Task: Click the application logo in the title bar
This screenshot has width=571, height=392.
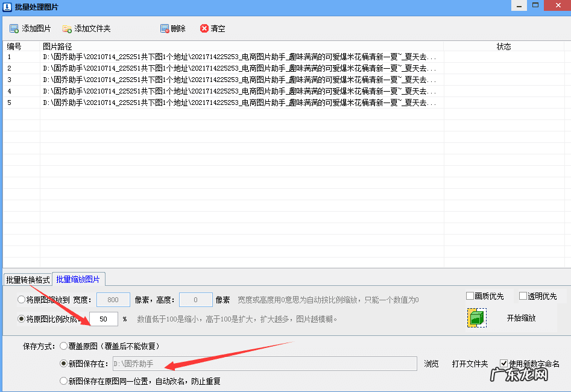Action: click(x=7, y=6)
